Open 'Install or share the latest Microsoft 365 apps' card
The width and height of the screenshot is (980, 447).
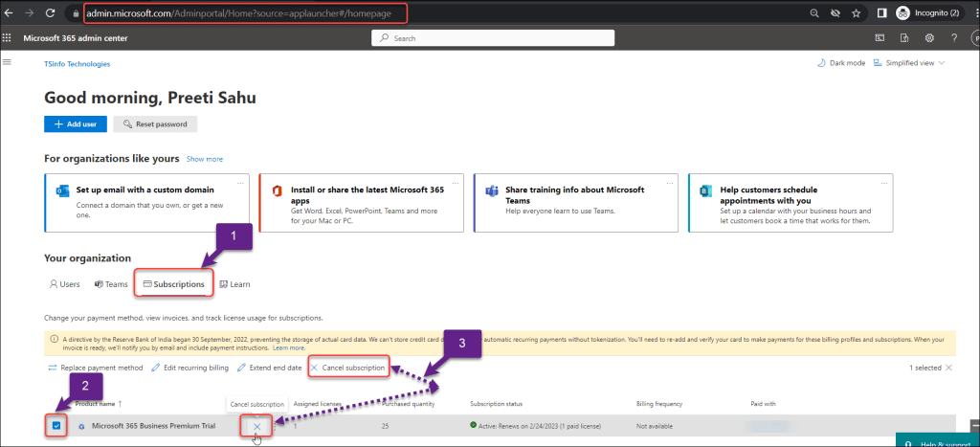(x=361, y=203)
